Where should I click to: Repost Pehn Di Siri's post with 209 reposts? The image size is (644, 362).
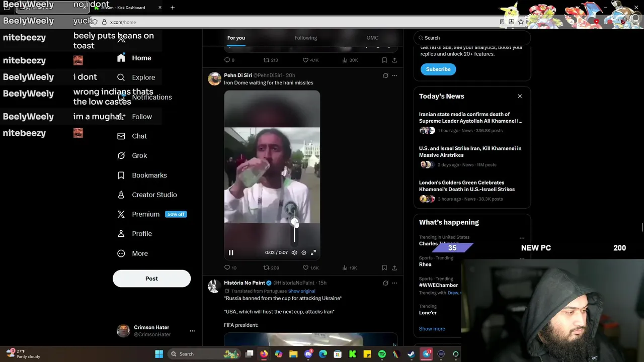coord(271,267)
